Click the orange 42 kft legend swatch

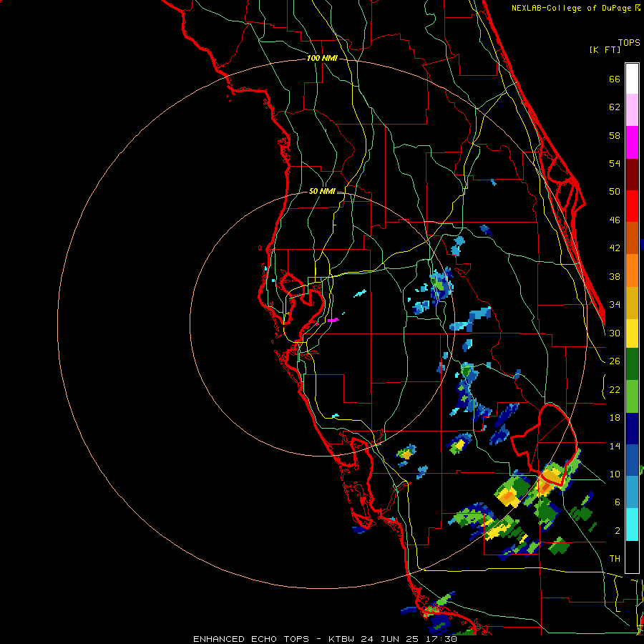tap(632, 270)
